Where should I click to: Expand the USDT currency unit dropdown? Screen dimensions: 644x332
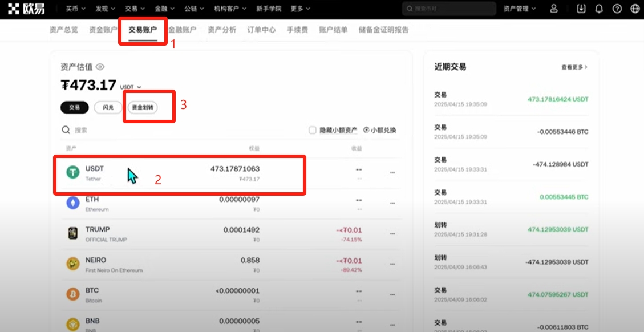click(x=131, y=87)
